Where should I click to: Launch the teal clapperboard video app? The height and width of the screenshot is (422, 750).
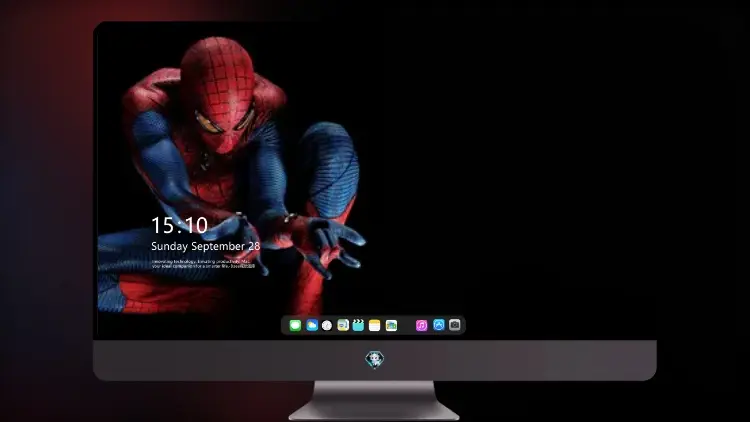point(358,325)
